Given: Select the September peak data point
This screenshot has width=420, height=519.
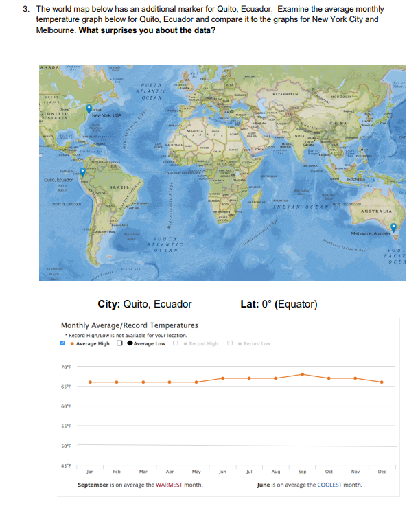Looking at the screenshot, I should coord(302,374).
